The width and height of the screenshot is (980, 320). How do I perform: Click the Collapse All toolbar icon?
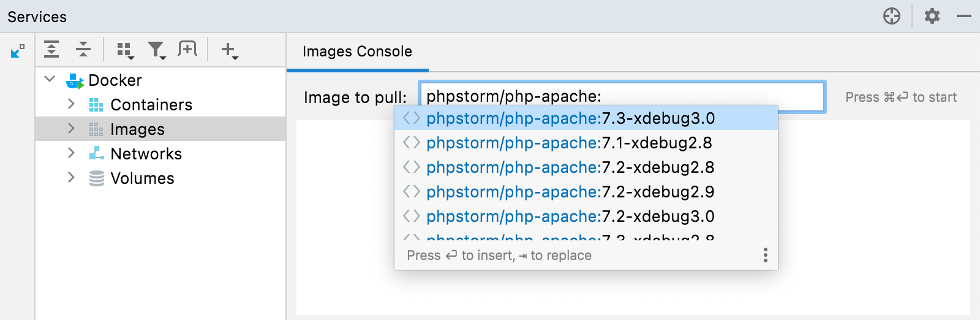pos(83,49)
